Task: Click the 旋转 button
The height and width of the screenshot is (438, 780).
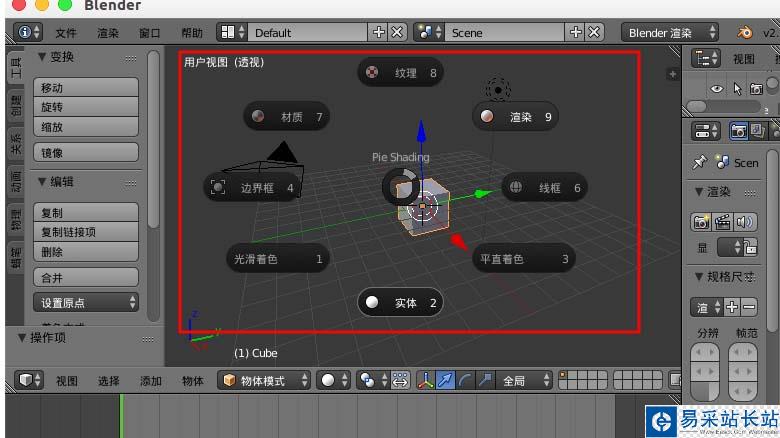Action: 86,107
